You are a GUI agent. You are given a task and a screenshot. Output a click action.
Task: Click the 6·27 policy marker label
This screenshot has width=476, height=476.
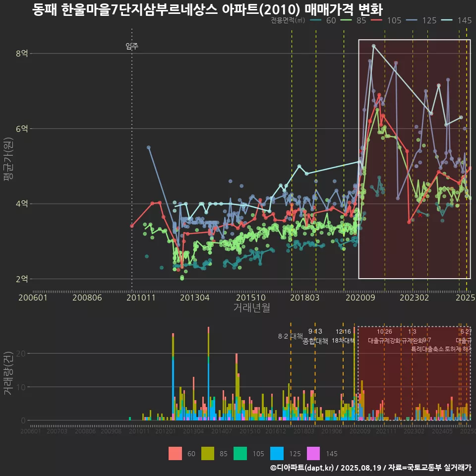(x=466, y=332)
